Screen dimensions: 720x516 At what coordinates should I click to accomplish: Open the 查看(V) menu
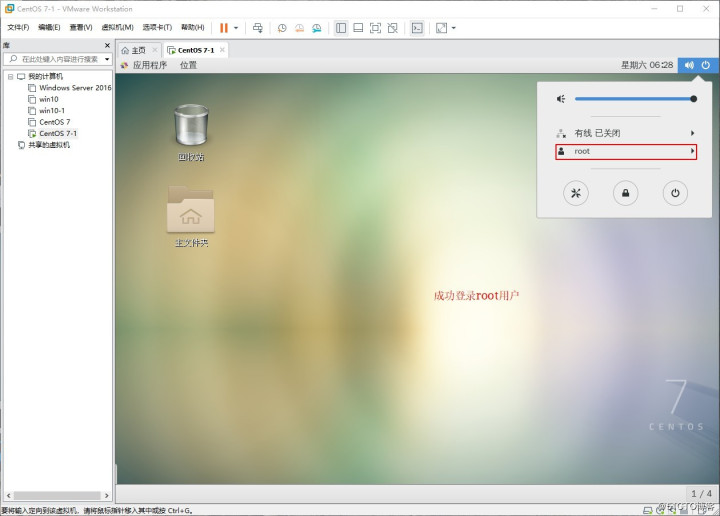coord(81,28)
